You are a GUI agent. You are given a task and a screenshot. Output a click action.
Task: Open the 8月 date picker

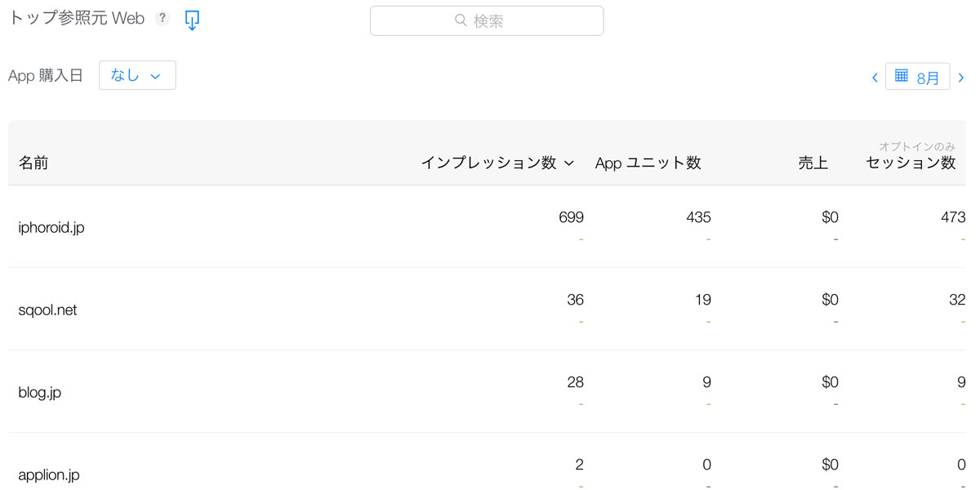(x=928, y=78)
